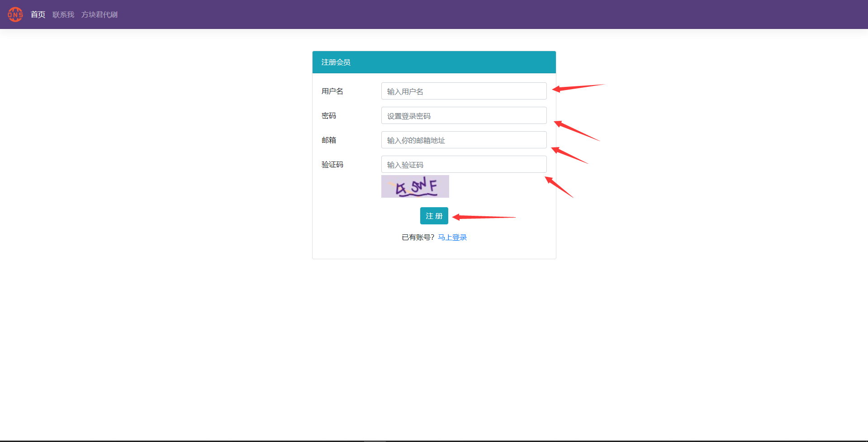Image resolution: width=868 pixels, height=442 pixels.
Task: Click the red arrow below the captcha input
Action: point(559,186)
